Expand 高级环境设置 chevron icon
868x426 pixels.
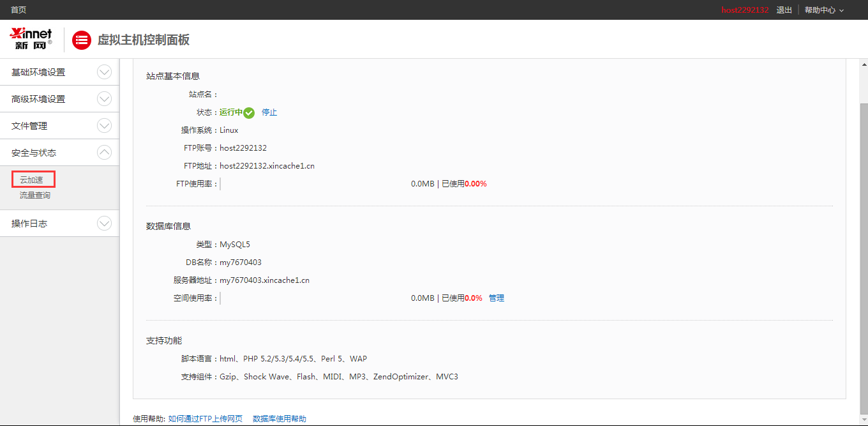click(104, 99)
